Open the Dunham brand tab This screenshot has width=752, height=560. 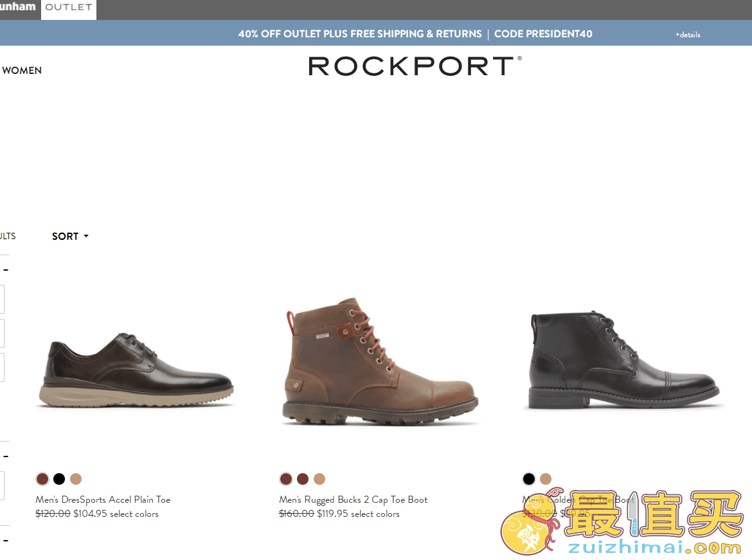(x=18, y=7)
